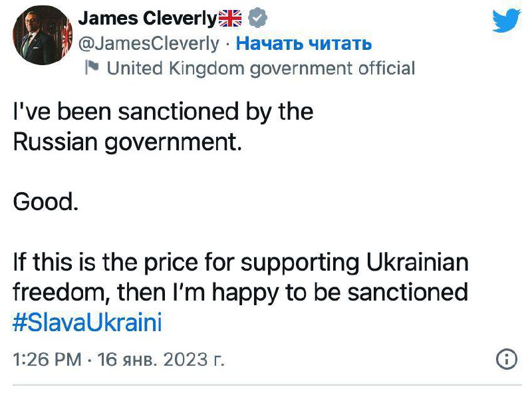Click the 16 янв. 2023 г. date
532x393 pixels.
point(161,360)
